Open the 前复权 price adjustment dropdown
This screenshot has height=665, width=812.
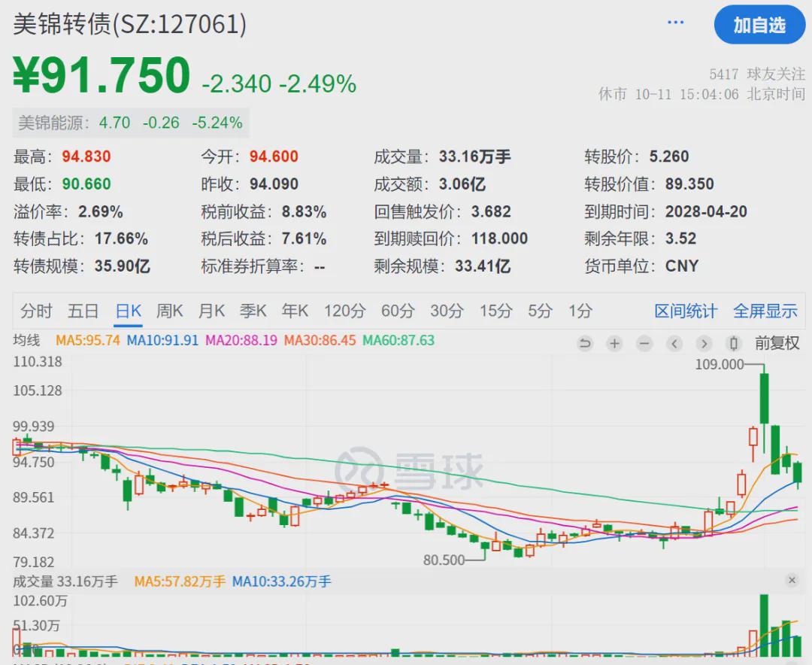[777, 343]
